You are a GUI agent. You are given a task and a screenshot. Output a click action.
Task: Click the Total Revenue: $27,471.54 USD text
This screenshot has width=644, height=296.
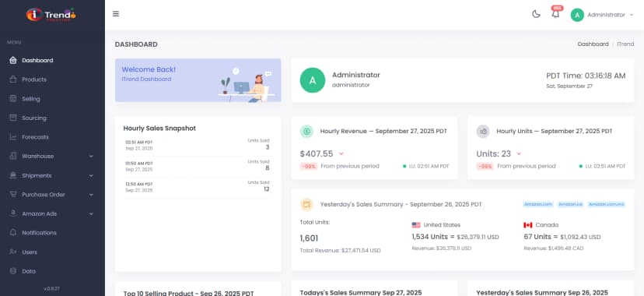[x=340, y=250]
